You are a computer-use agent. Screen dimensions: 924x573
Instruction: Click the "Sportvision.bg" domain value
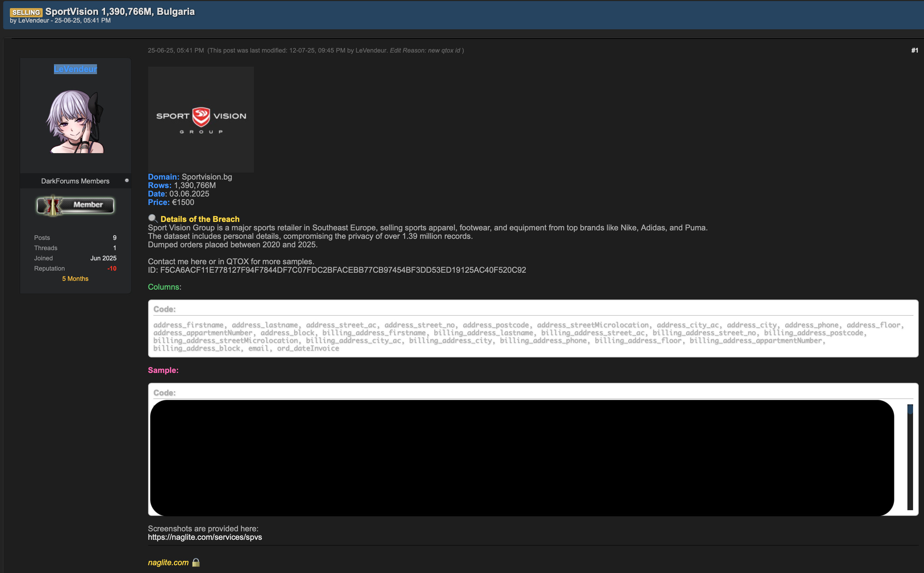click(207, 177)
